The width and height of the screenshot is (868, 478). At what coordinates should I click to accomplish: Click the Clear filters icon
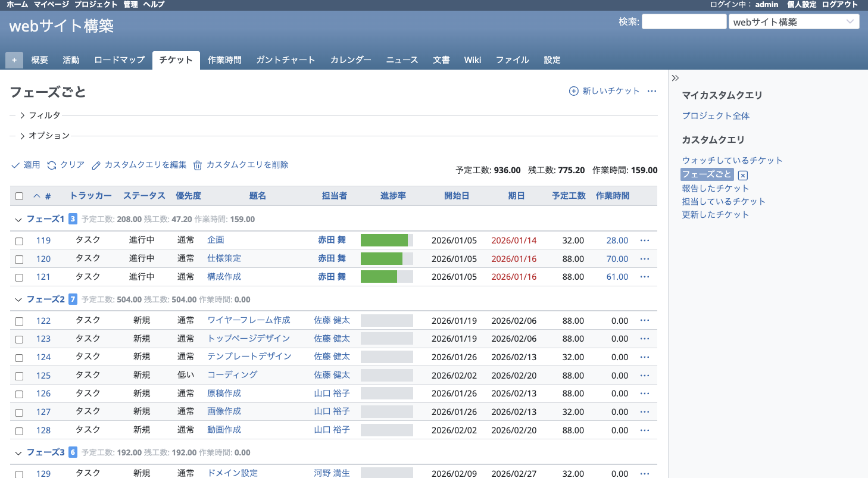52,164
